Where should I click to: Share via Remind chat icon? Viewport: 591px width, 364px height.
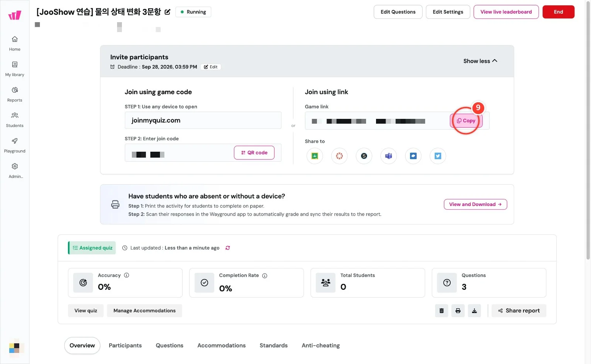coord(413,156)
